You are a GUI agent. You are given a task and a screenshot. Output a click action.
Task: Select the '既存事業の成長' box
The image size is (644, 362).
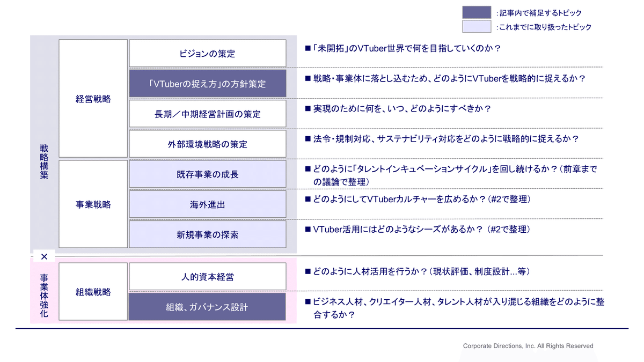click(x=207, y=174)
